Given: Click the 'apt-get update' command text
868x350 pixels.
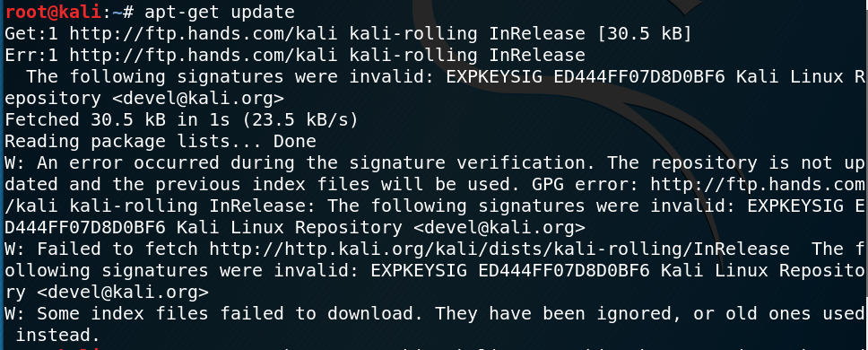Looking at the screenshot, I should click(x=220, y=13).
